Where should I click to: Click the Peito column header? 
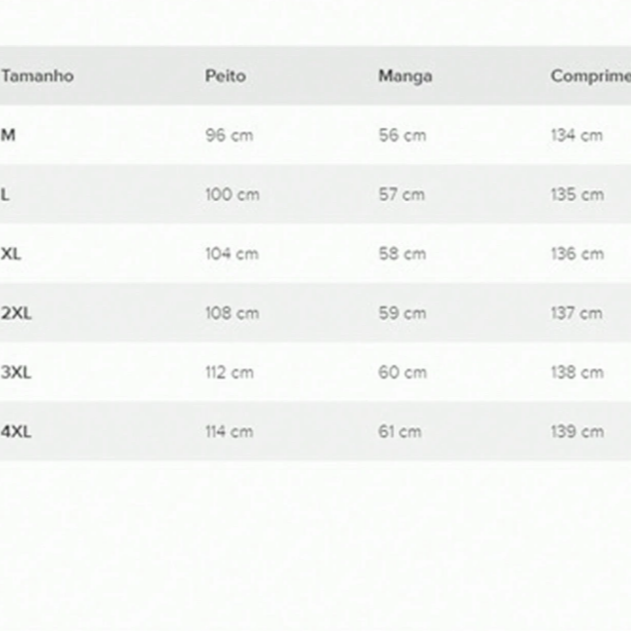[x=225, y=76]
